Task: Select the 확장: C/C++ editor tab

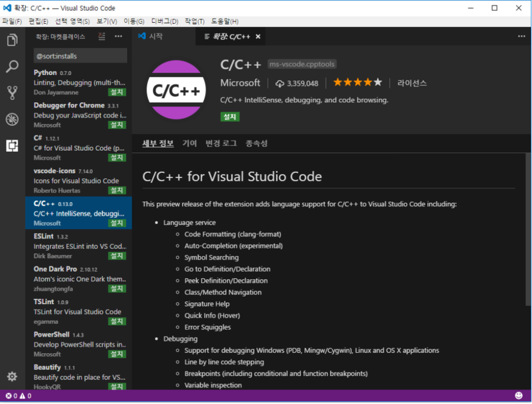Action: [x=230, y=36]
